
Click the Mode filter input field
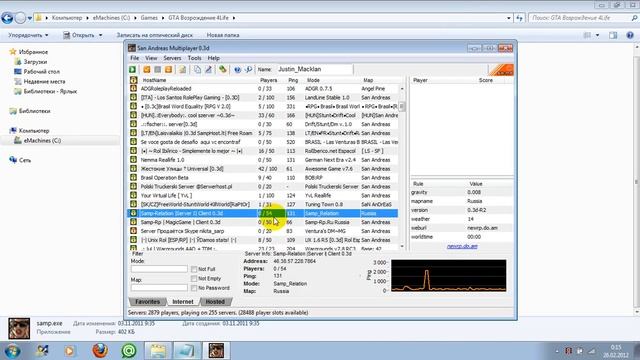pos(159,269)
